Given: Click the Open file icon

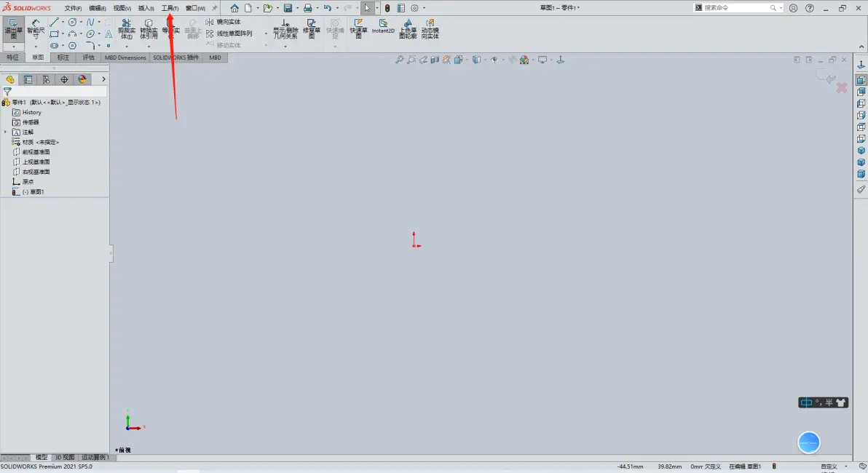Looking at the screenshot, I should tap(268, 8).
